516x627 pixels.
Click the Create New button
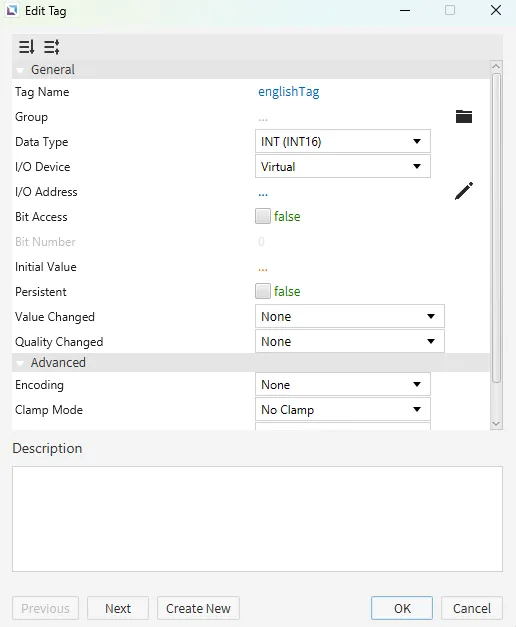pos(198,608)
